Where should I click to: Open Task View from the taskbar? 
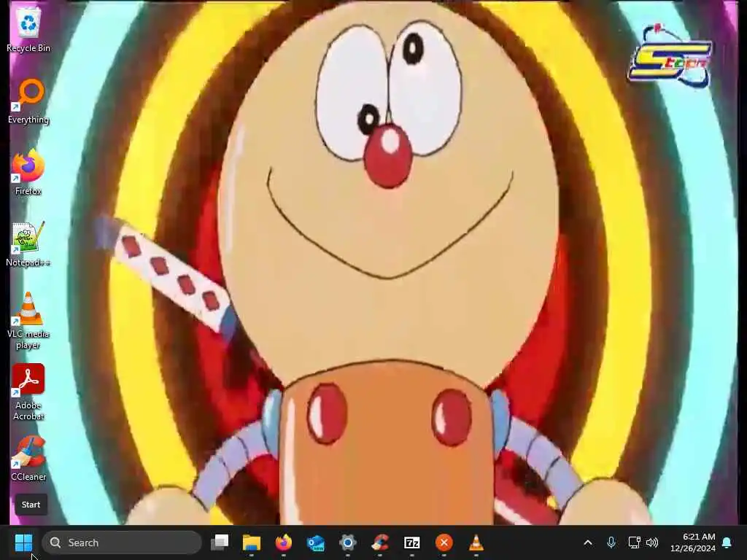tap(220, 542)
